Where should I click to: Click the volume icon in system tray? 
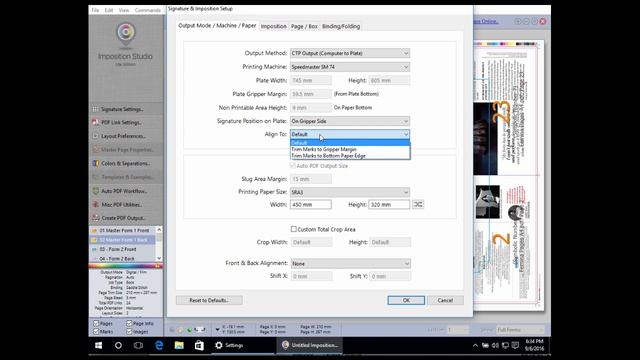pos(495,345)
